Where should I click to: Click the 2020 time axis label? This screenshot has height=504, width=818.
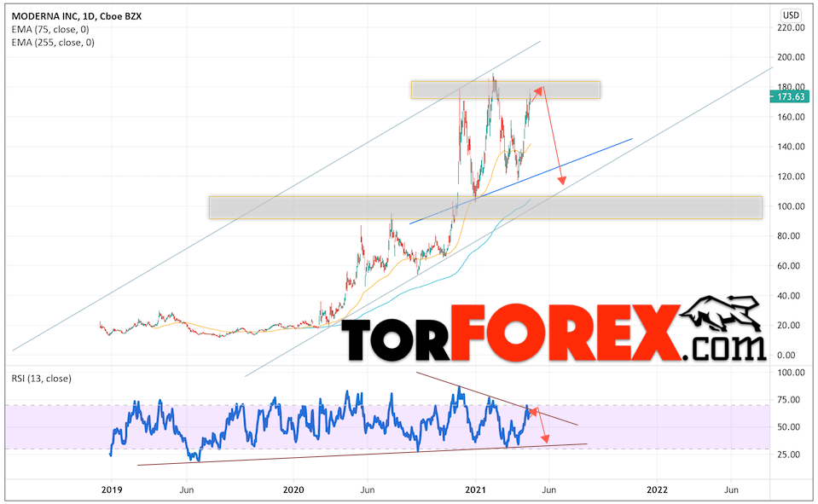[293, 490]
